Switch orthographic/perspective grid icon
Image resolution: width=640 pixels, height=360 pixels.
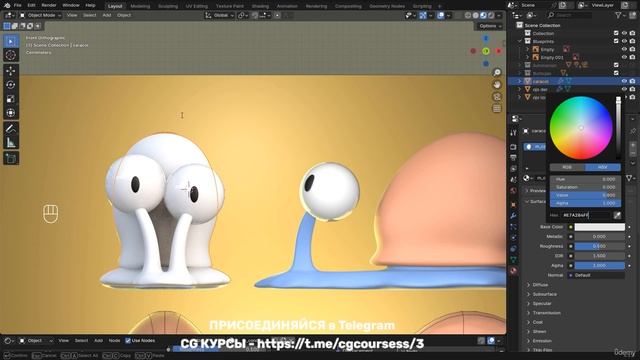coord(497,109)
